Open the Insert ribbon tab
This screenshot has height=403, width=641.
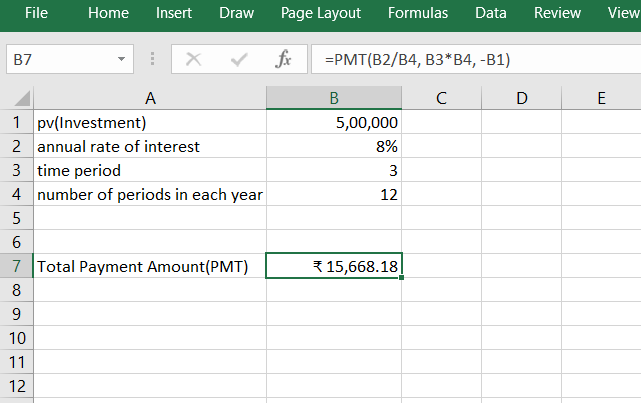pos(174,13)
